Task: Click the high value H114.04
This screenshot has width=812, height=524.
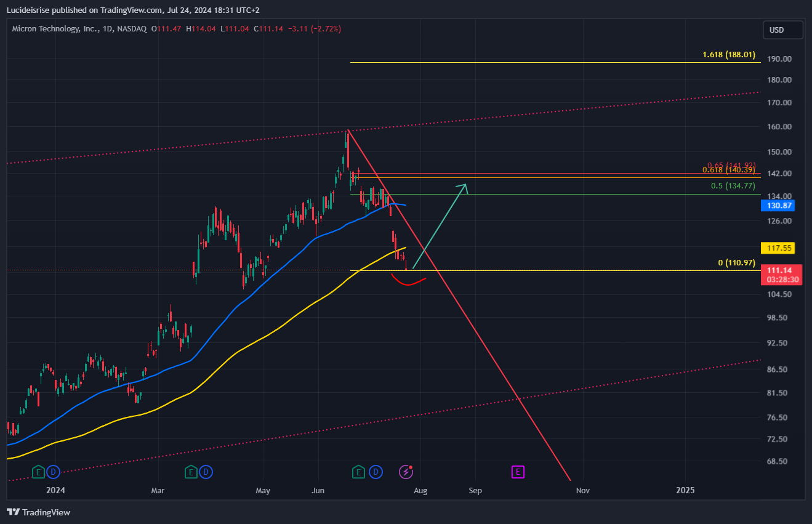Action: 201,29
